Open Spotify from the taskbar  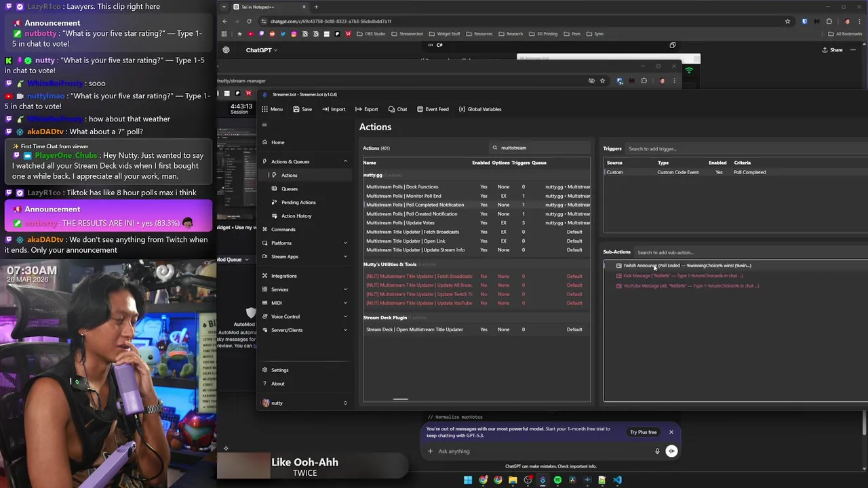coord(557,480)
